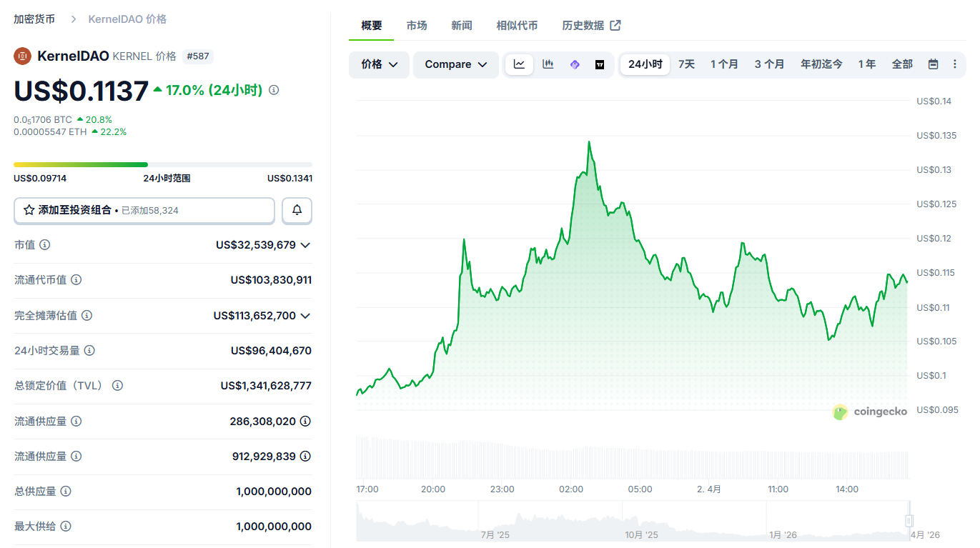Click the info icon beside 24小时交易量
The width and height of the screenshot is (980, 548).
point(89,351)
